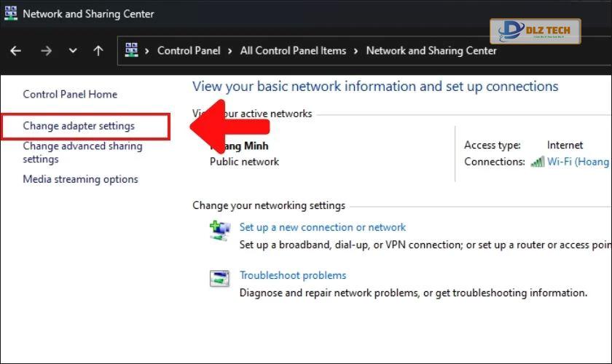Expand chevron after Control Panel in breadcrumb
This screenshot has width=612, height=364.
point(230,51)
